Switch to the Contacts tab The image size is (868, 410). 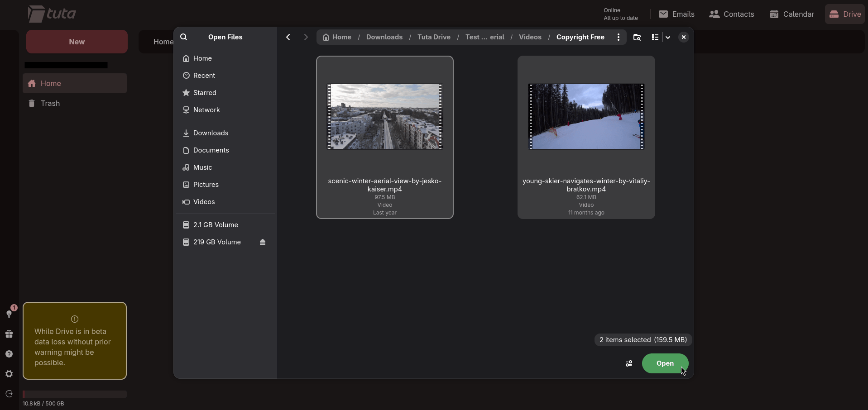pos(732,14)
